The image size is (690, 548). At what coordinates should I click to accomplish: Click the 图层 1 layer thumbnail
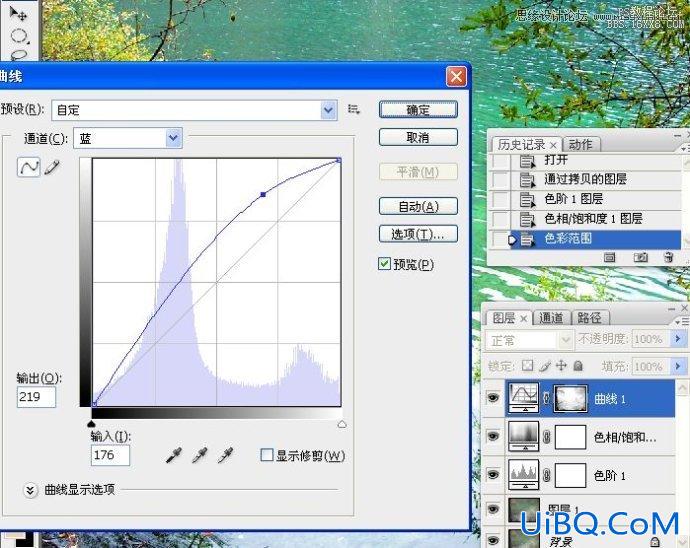524,510
